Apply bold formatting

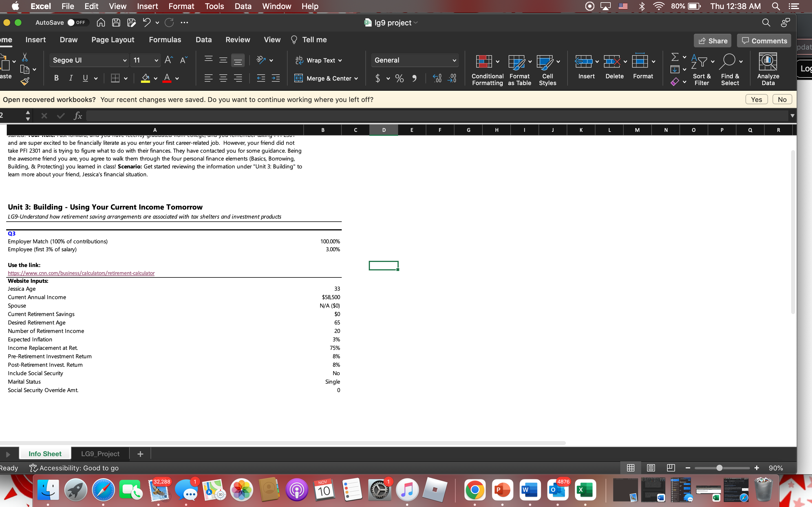click(x=56, y=78)
